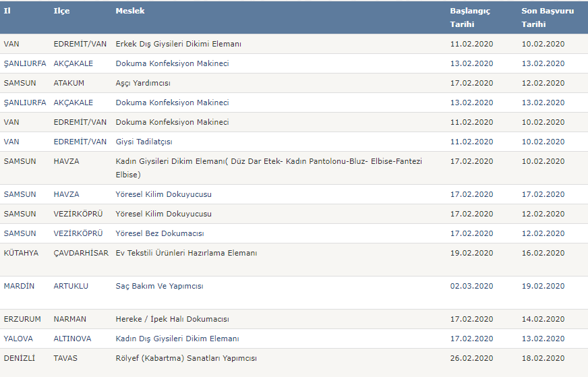Open Aşçı Yardımcısı job listing

pos(143,83)
